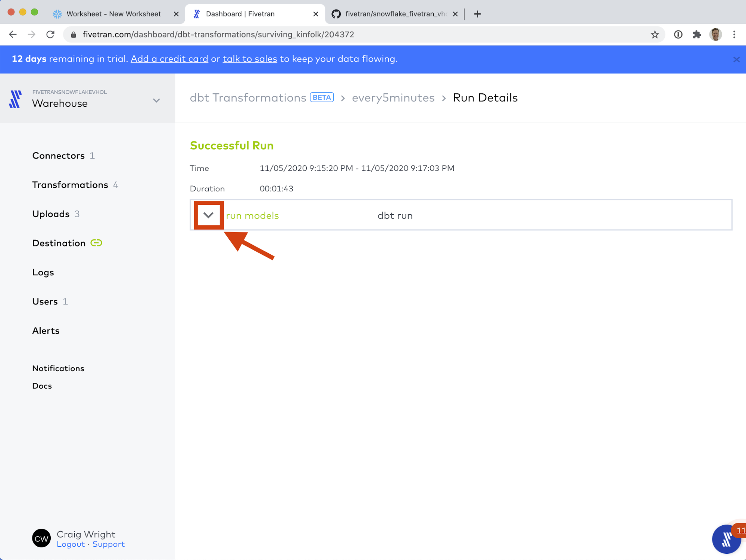Open the Fivetran chat widget icon
The image size is (746, 560).
[x=726, y=539]
